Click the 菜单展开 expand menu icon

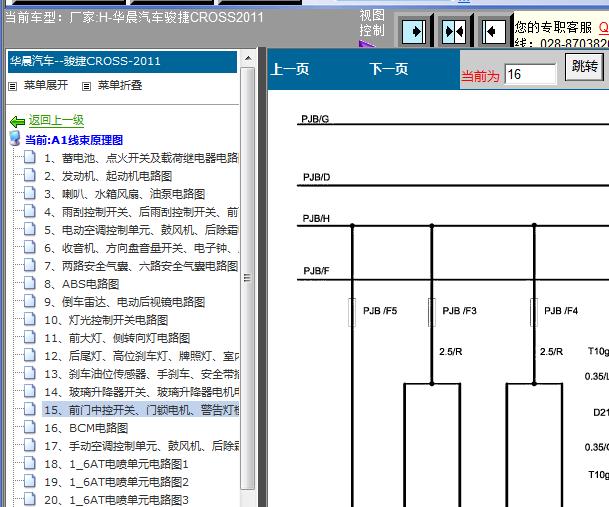[x=13, y=86]
